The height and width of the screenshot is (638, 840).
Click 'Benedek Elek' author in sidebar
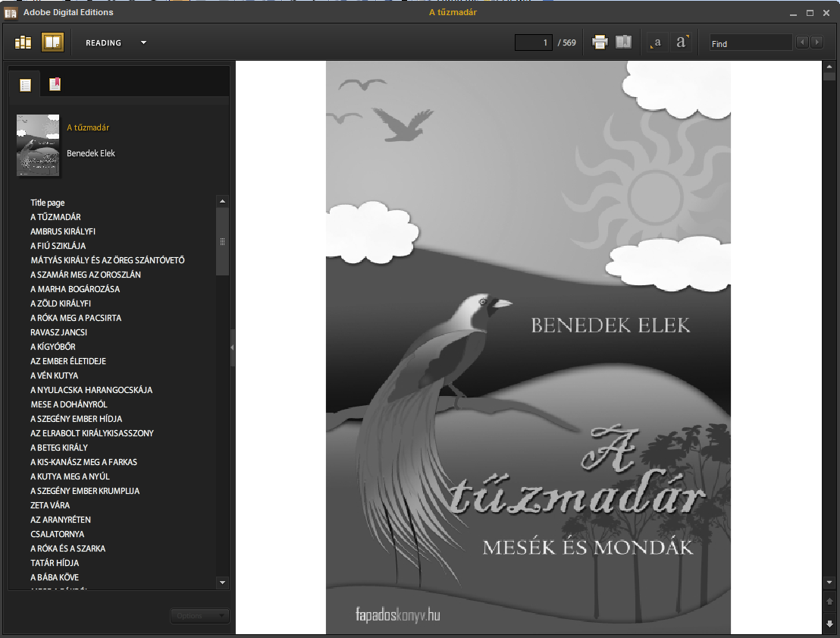pyautogui.click(x=90, y=153)
